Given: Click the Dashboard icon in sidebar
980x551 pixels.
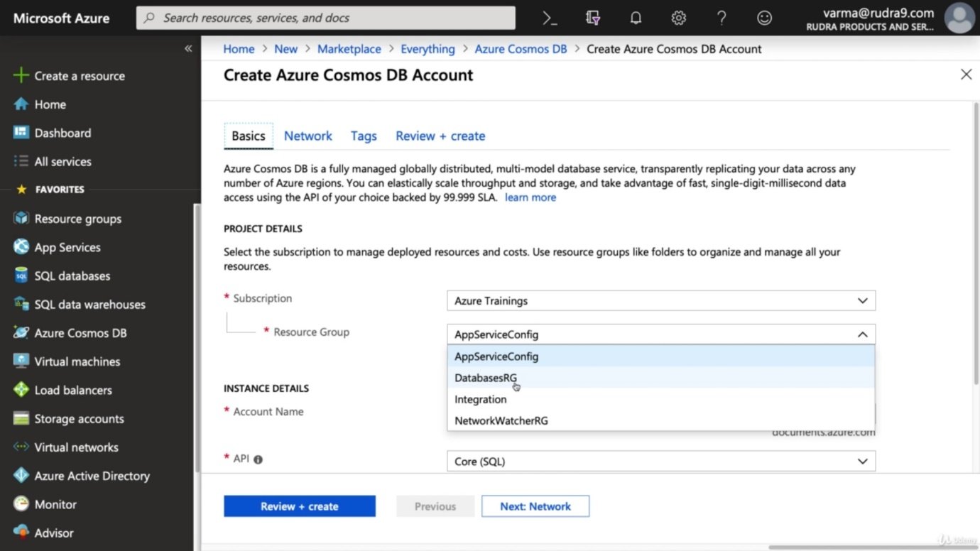Looking at the screenshot, I should pos(21,133).
